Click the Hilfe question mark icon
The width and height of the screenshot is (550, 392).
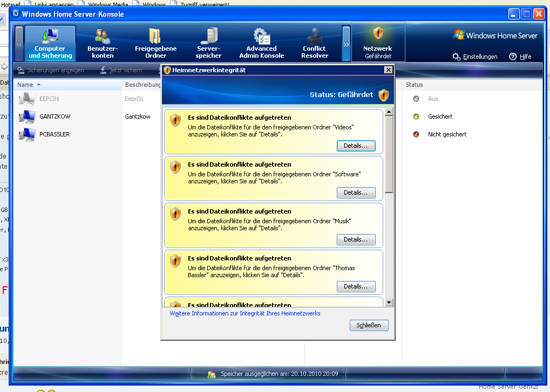coord(513,57)
